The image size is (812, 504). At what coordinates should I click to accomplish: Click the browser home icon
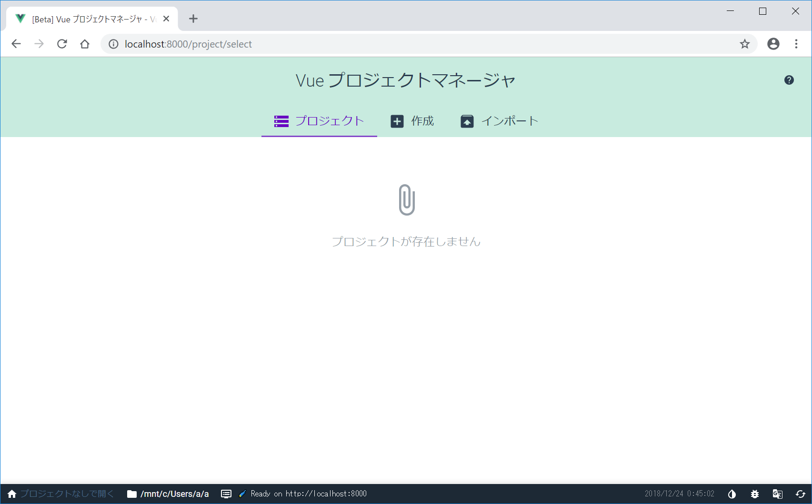coord(85,44)
